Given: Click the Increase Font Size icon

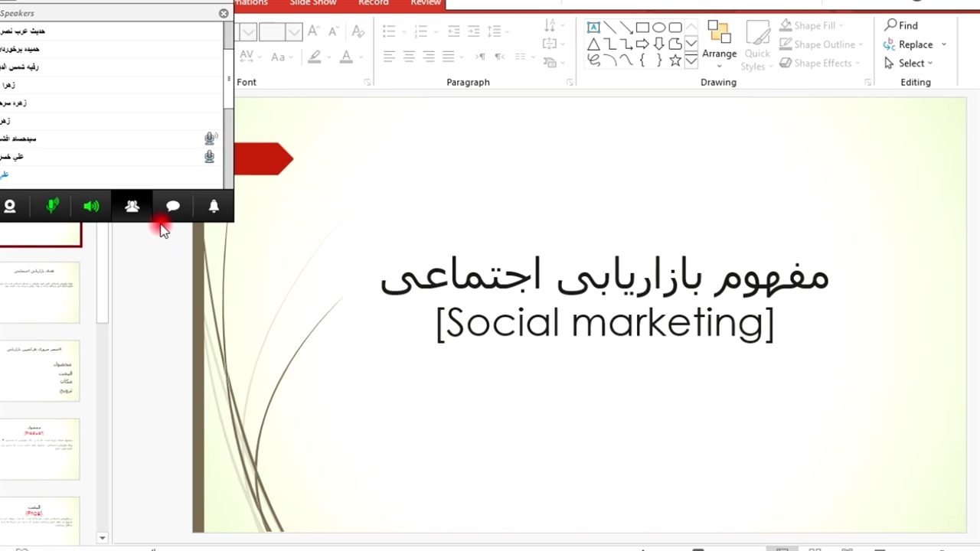Looking at the screenshot, I should [313, 32].
